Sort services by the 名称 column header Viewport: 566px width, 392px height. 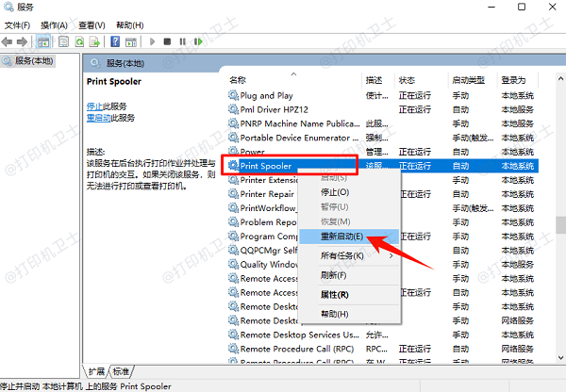point(238,80)
